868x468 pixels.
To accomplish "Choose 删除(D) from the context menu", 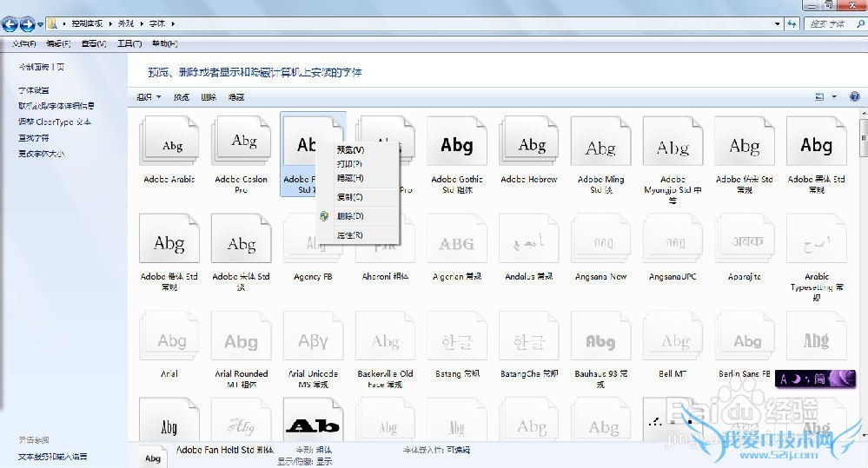I will coord(350,215).
